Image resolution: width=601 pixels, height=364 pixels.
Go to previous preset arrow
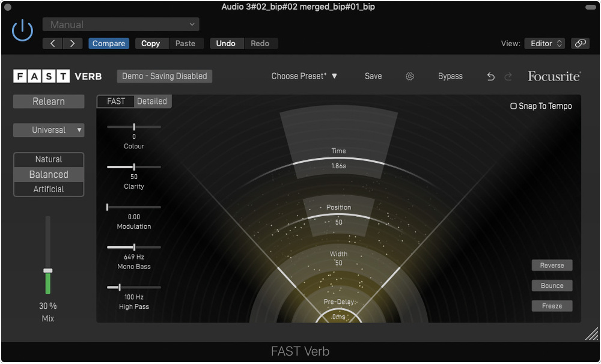point(52,43)
